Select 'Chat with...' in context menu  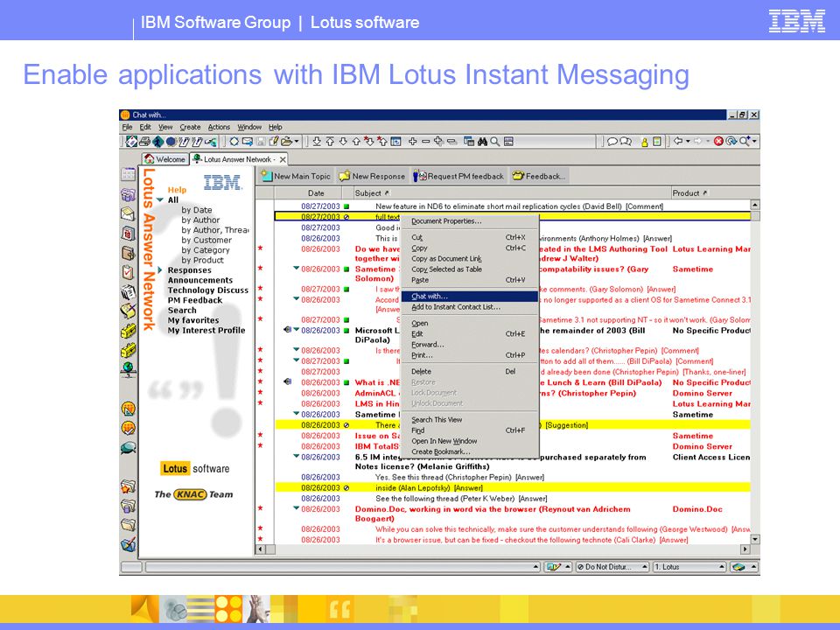(470, 297)
